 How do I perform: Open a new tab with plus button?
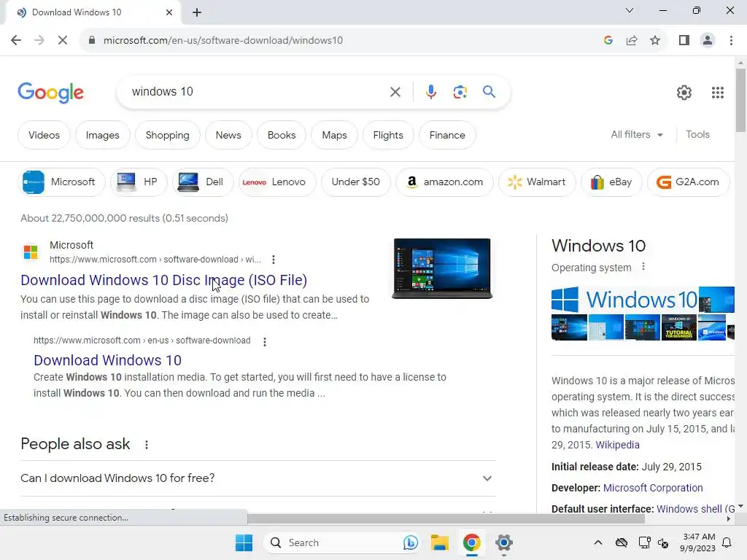197,12
